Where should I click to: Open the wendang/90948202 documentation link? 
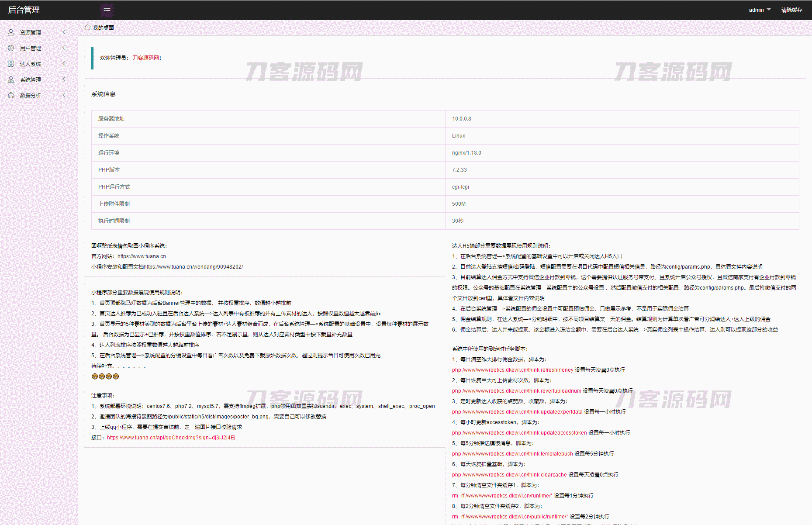[193, 267]
